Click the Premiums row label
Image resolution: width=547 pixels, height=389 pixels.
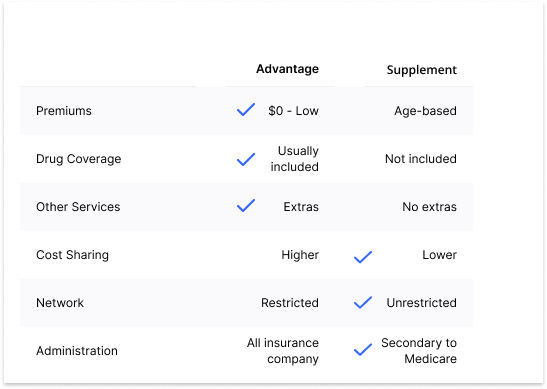click(x=64, y=111)
